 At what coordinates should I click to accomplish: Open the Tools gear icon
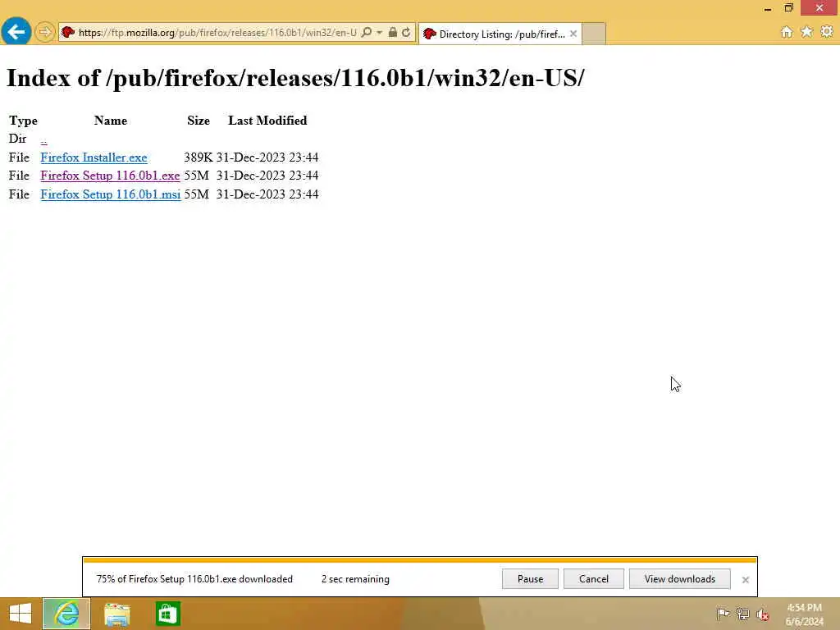coord(827,32)
